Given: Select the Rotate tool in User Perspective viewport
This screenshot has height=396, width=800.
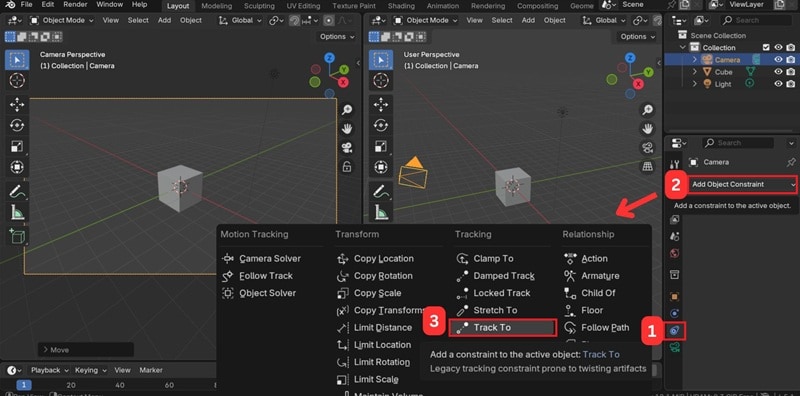Looking at the screenshot, I should coord(381,126).
